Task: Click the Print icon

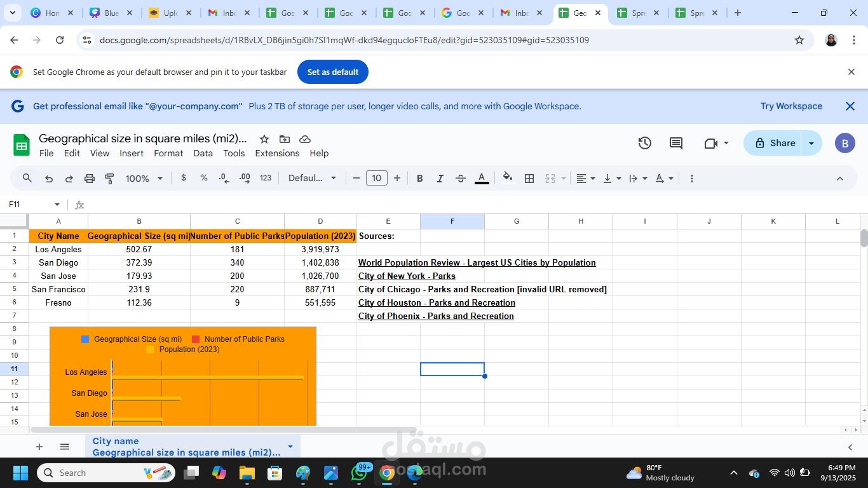Action: (90, 179)
